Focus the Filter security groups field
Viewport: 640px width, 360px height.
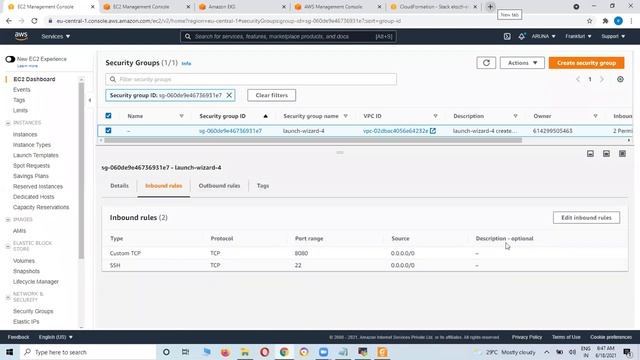[251, 79]
